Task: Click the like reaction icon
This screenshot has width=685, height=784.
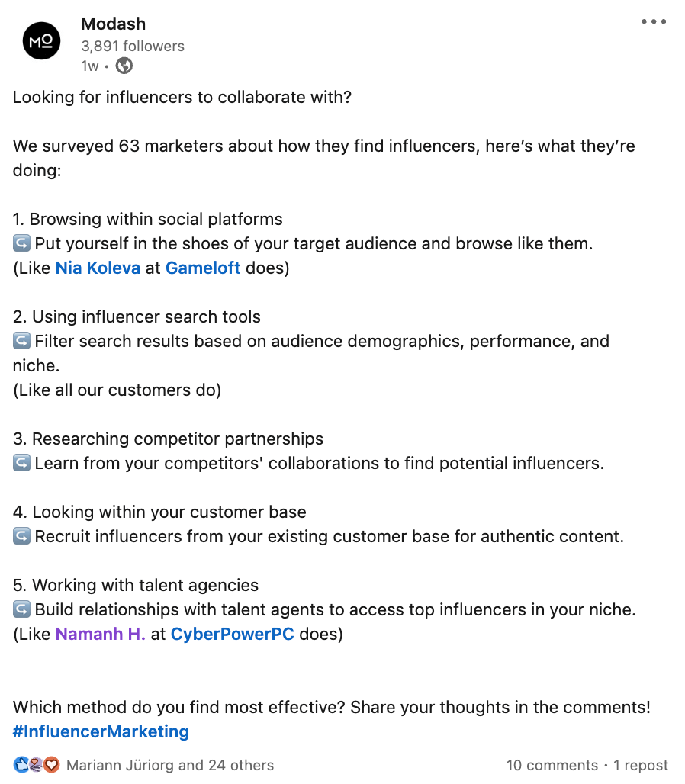Action: click(21, 764)
